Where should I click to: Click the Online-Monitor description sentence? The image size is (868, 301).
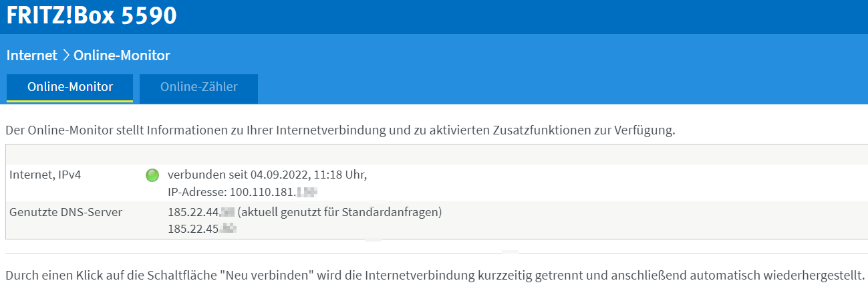tap(340, 130)
